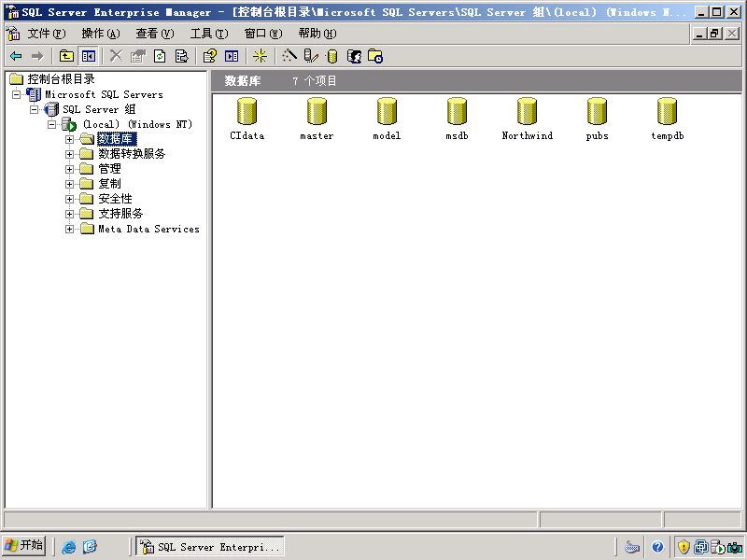Click the 开始 Start button
Screen dimensions: 747x560
click(x=24, y=545)
